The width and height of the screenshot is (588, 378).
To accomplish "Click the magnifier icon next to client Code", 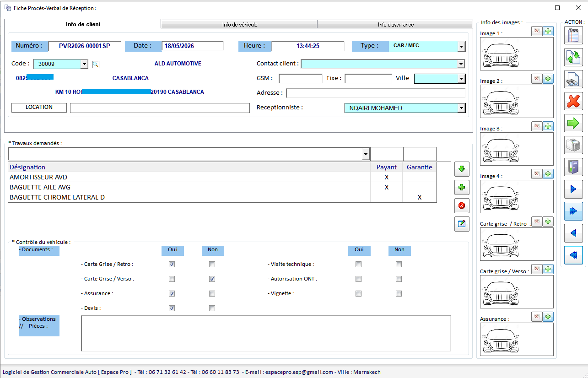I will 96,64.
